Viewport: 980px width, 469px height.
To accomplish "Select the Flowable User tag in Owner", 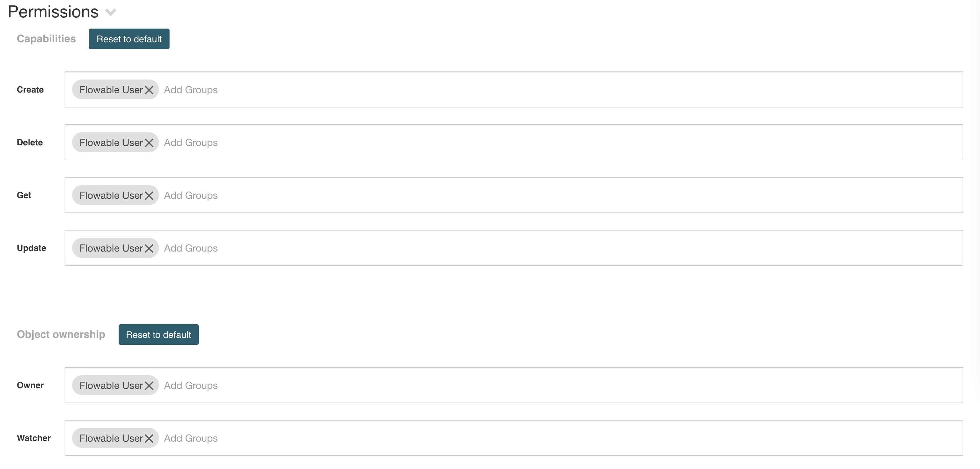I will pyautogui.click(x=111, y=386).
